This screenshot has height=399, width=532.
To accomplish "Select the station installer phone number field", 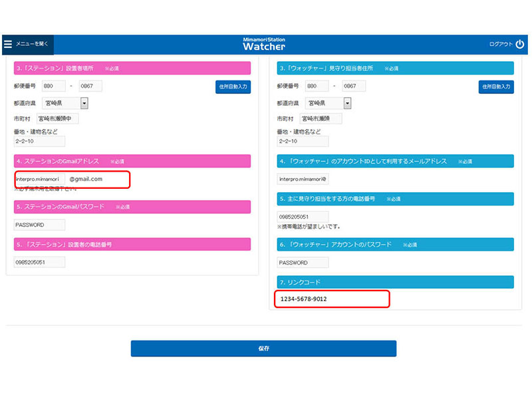I will point(39,262).
